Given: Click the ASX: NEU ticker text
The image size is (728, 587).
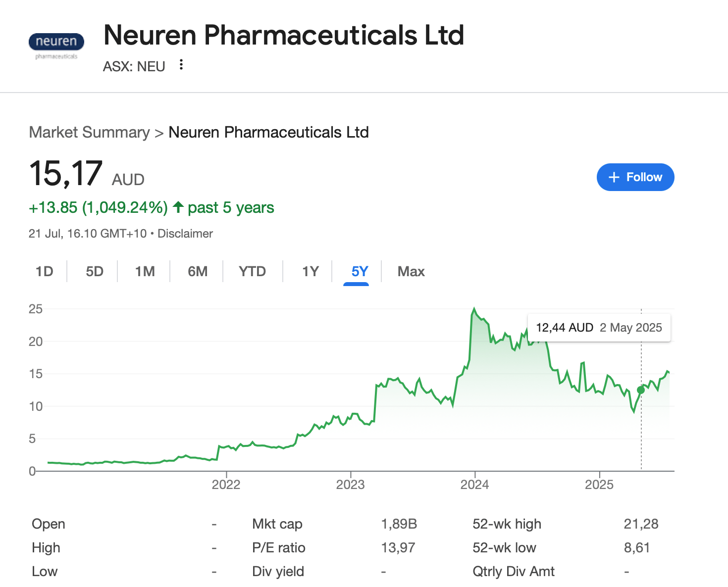Looking at the screenshot, I should pos(134,66).
